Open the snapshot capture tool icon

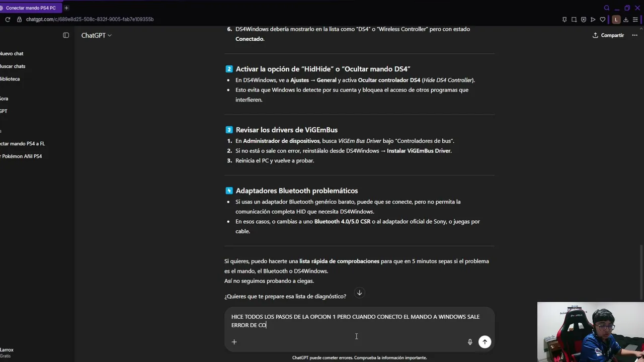coord(574,20)
